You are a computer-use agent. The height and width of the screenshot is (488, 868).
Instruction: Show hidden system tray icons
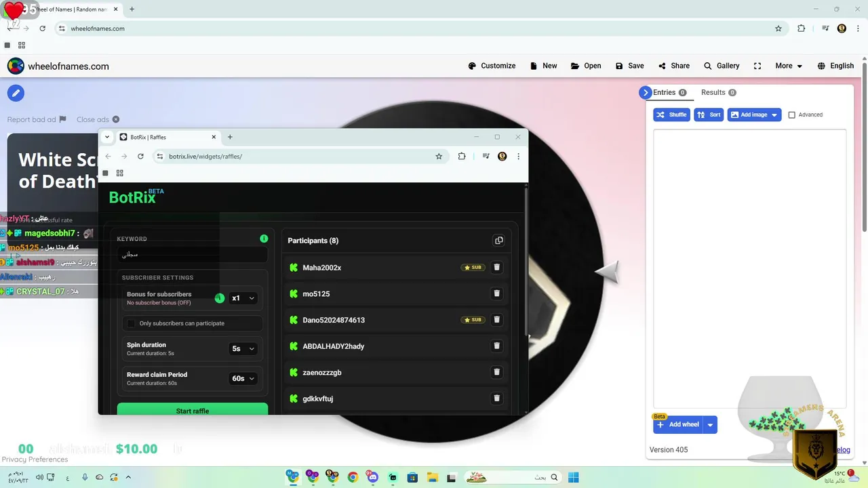tap(128, 477)
